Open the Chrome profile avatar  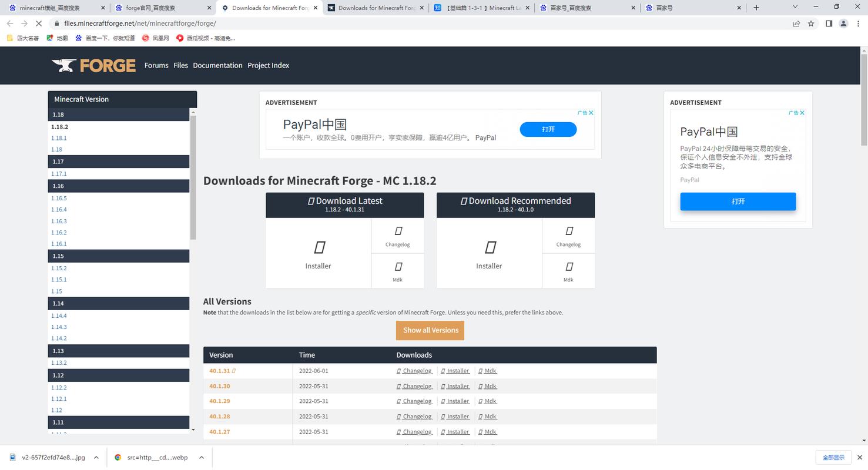(843, 23)
